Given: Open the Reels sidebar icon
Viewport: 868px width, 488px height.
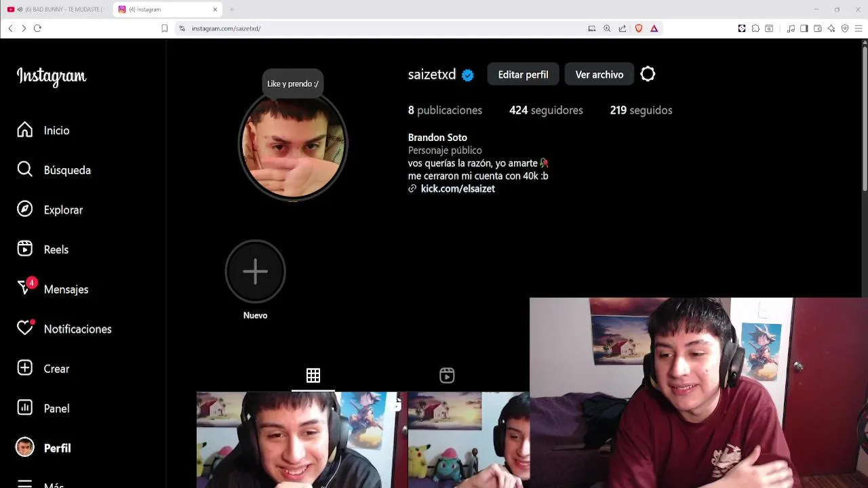Looking at the screenshot, I should [25, 249].
